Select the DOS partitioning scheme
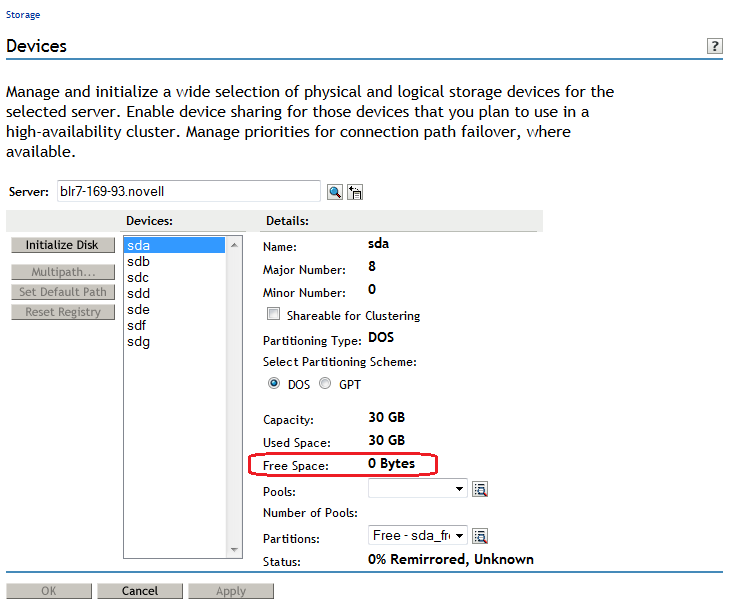Viewport: 730px width, 603px height. point(274,384)
